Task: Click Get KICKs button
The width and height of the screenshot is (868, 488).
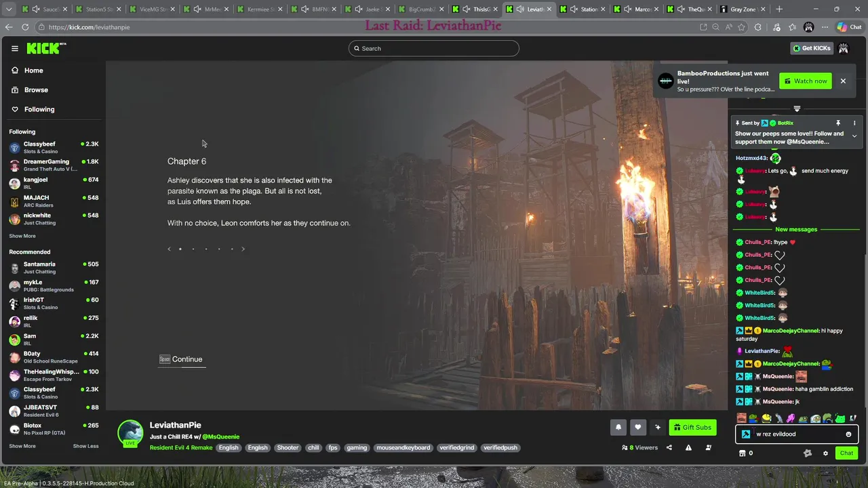Action: 812,48
